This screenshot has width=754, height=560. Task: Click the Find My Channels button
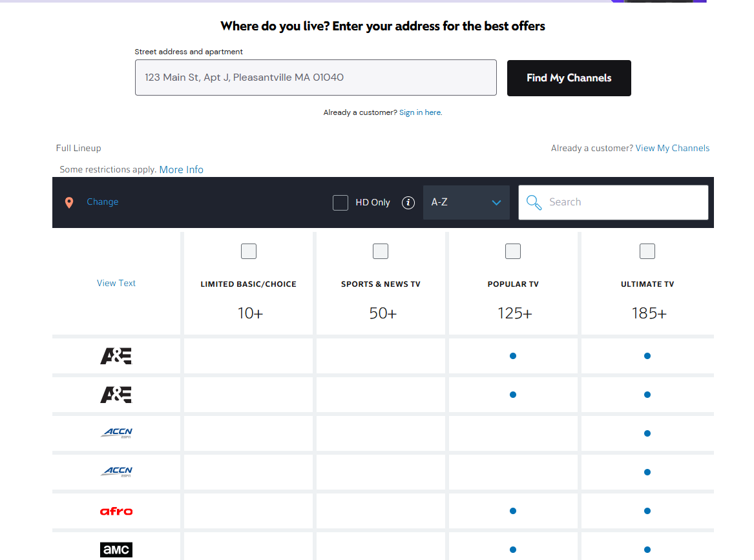point(569,78)
